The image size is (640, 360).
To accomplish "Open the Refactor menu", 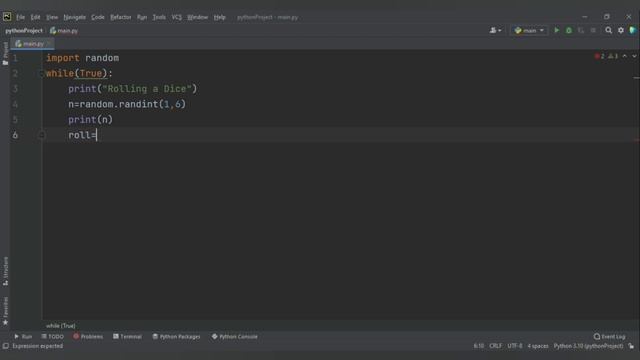I will [121, 17].
